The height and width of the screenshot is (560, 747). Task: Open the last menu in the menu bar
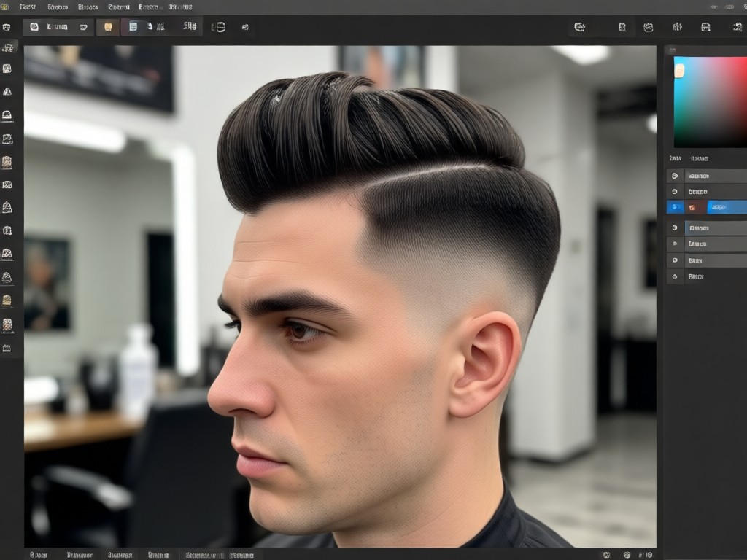(181, 7)
